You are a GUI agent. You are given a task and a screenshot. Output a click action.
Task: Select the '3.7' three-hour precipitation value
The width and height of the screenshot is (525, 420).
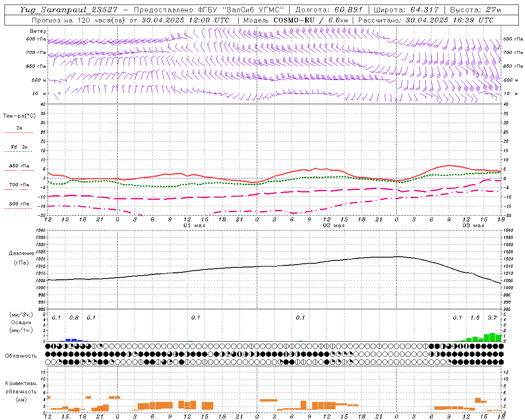coord(493,318)
